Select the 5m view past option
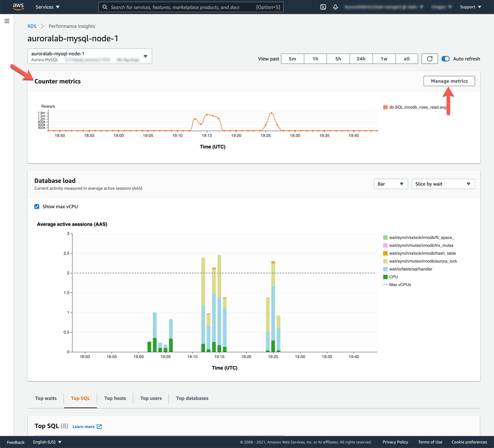This screenshot has width=494, height=448. (x=292, y=59)
